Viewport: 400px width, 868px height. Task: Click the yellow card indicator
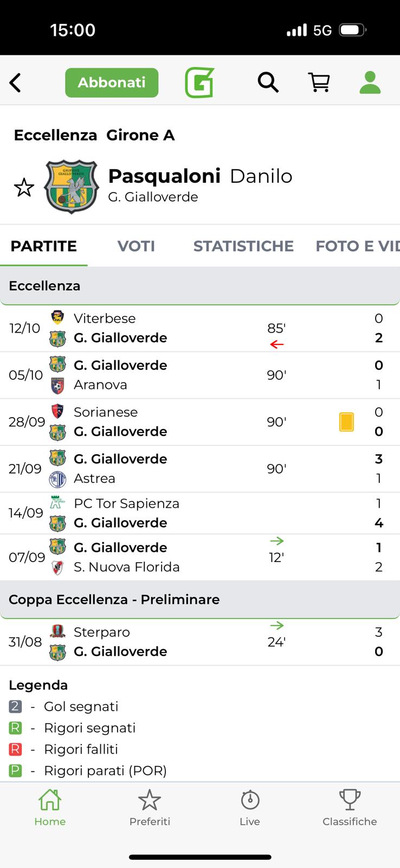tap(346, 422)
